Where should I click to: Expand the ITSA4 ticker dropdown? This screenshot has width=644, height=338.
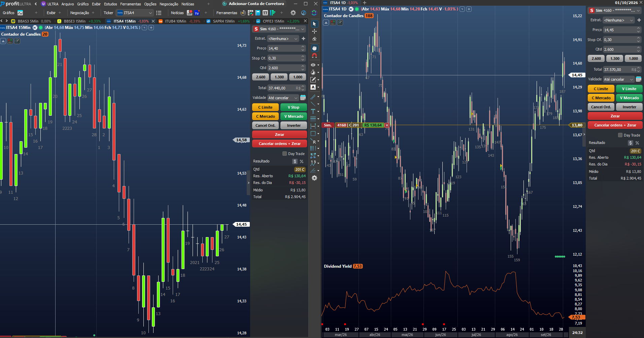click(150, 13)
